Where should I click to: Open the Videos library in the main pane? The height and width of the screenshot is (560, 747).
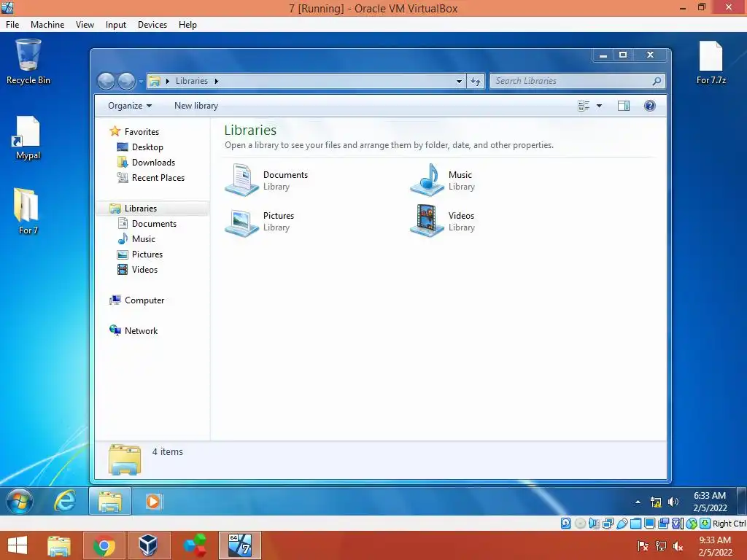(443, 221)
